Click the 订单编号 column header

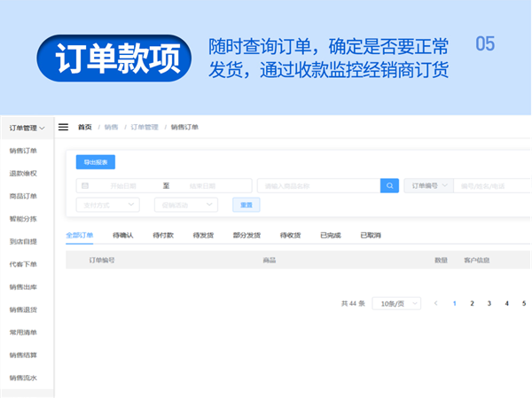(102, 261)
